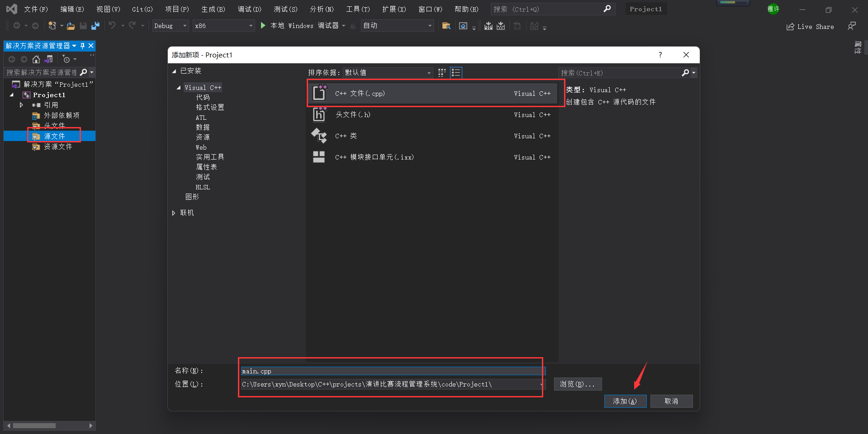Screen dimensions: 868x434
Task: Open the Debug configuration dropdown
Action: pyautogui.click(x=170, y=26)
